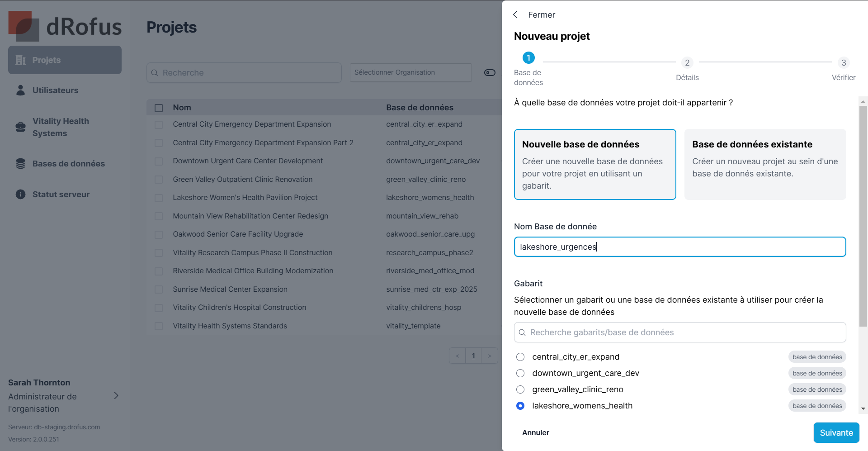Expand the Sarah Thornton user menu chevron
The height and width of the screenshot is (451, 868).
point(116,396)
